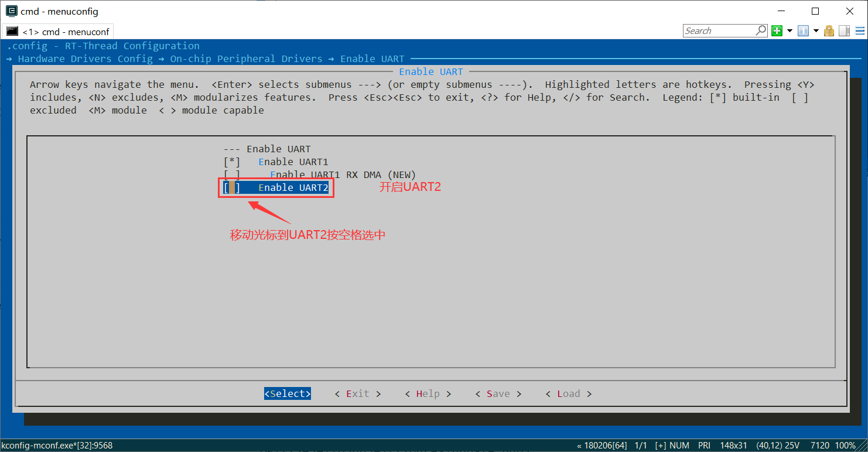Toggle the scrollbar panel icon in toolbar
Viewport: 868px width, 452px height.
click(x=844, y=31)
